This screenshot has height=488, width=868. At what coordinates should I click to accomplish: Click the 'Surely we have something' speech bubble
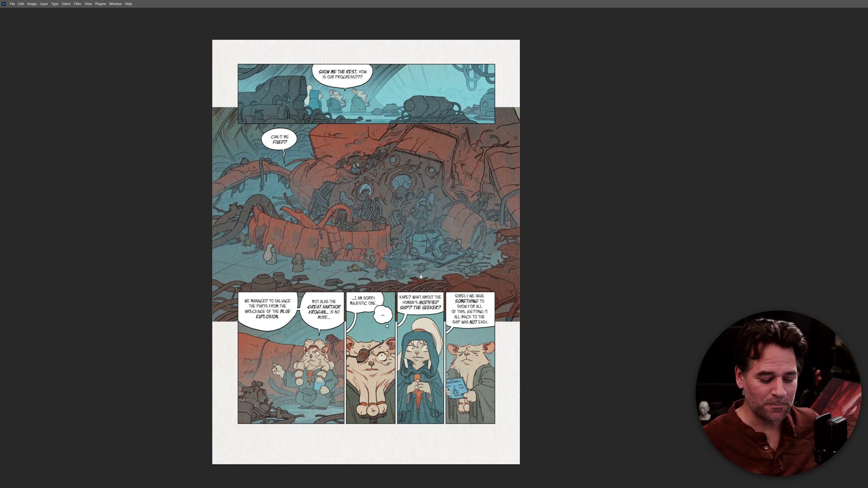point(470,310)
